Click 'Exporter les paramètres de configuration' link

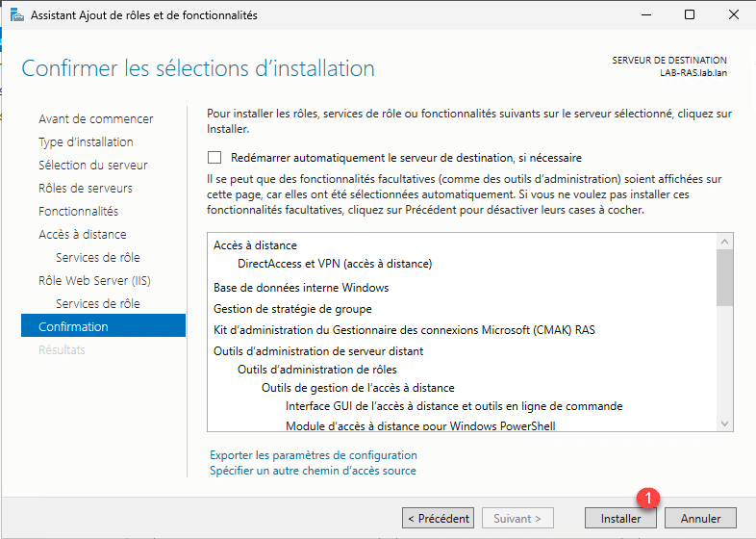pyautogui.click(x=313, y=455)
